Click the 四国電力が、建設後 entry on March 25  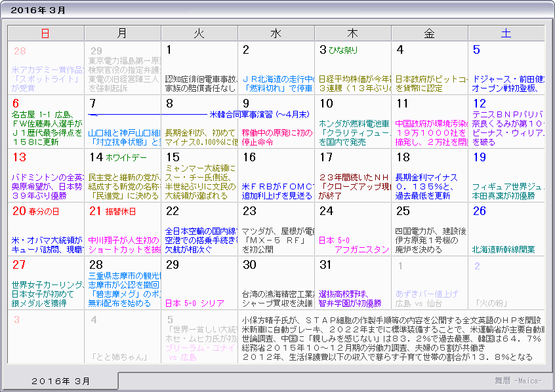pyautogui.click(x=430, y=240)
